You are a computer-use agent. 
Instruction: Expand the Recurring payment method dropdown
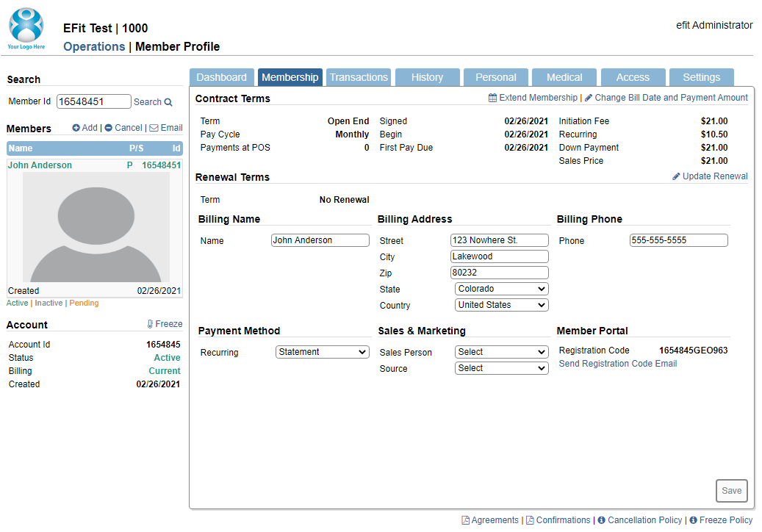pyautogui.click(x=322, y=352)
